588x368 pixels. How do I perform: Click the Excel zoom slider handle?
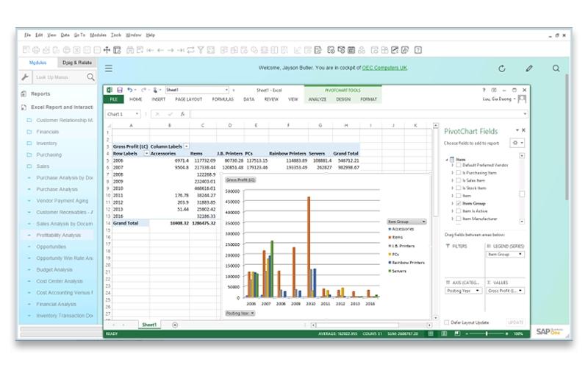487,333
